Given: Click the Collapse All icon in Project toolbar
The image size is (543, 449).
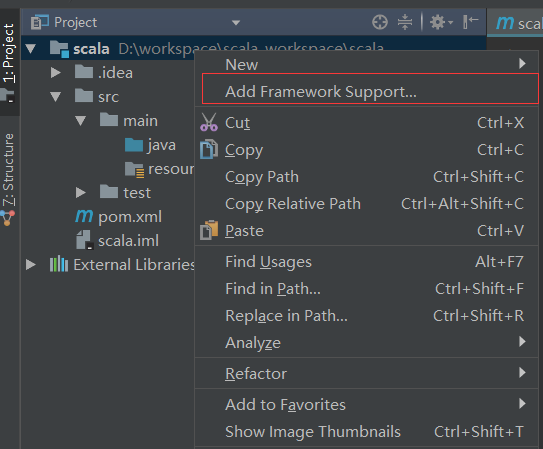Looking at the screenshot, I should point(405,23).
